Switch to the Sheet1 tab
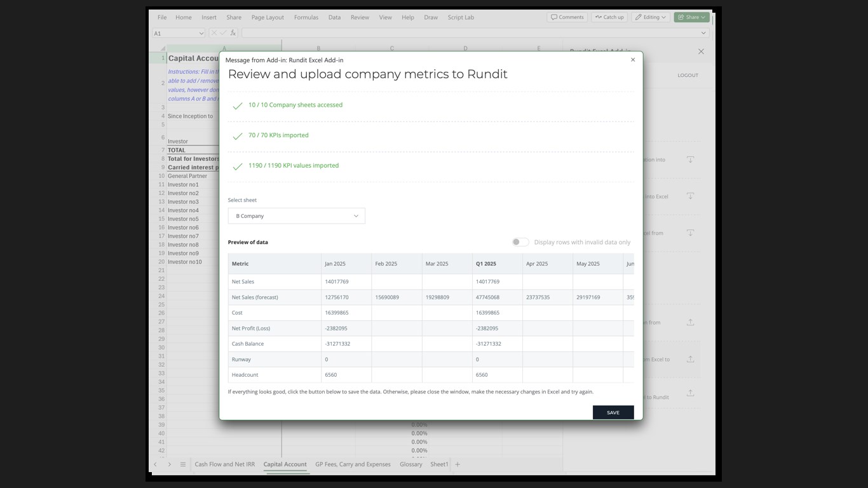Viewport: 868px width, 488px height. (x=439, y=464)
